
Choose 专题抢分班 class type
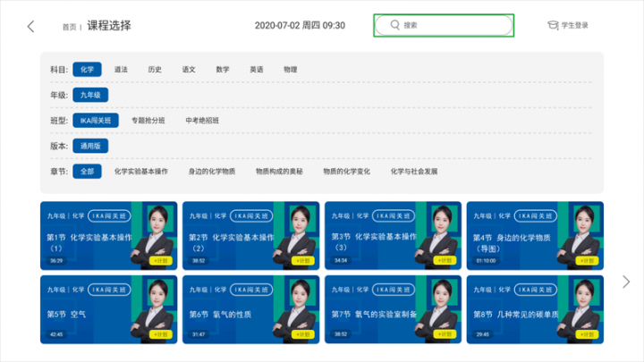click(148, 121)
